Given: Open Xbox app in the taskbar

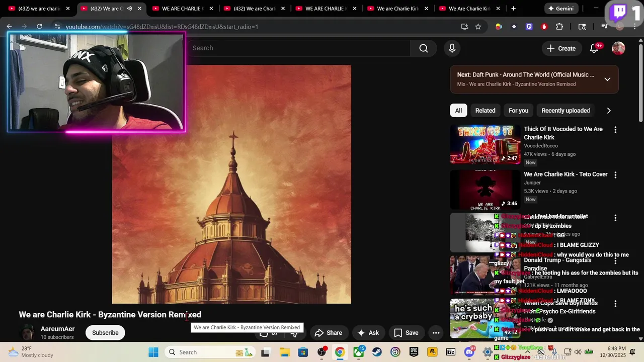Looking at the screenshot, I should (359, 352).
